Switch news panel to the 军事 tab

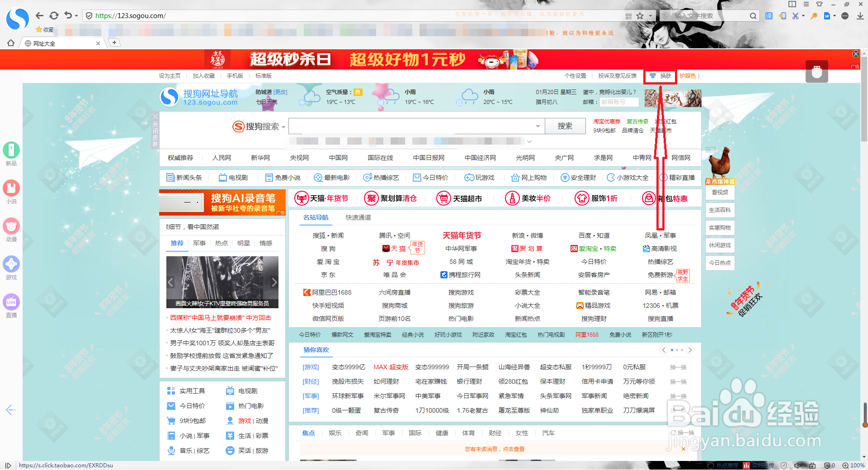click(199, 243)
